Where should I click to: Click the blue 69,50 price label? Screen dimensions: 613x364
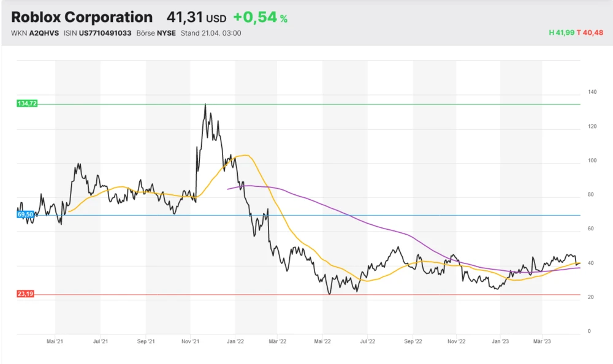(26, 215)
